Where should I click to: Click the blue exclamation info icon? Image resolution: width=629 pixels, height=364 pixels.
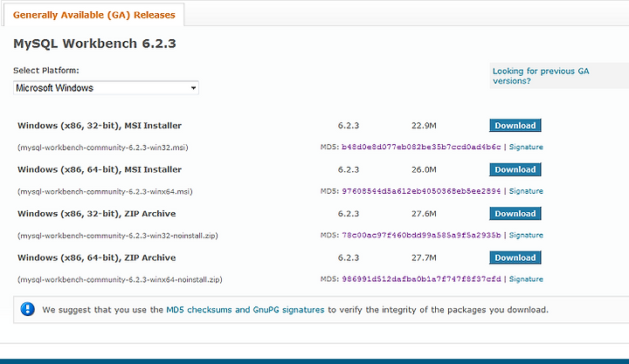[28, 309]
